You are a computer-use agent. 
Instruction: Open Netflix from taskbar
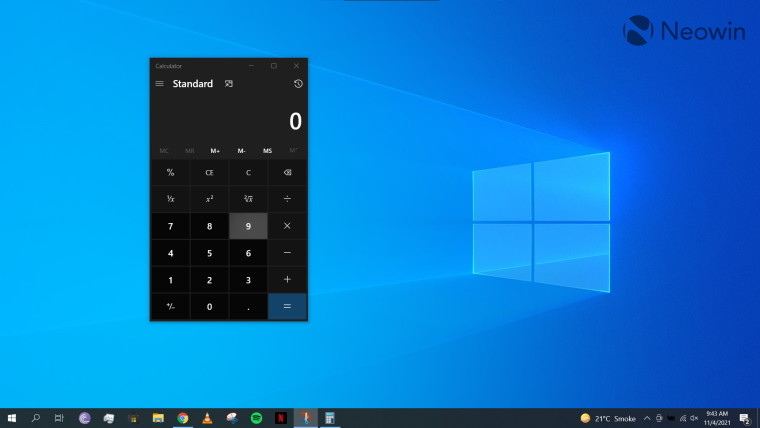(281, 418)
